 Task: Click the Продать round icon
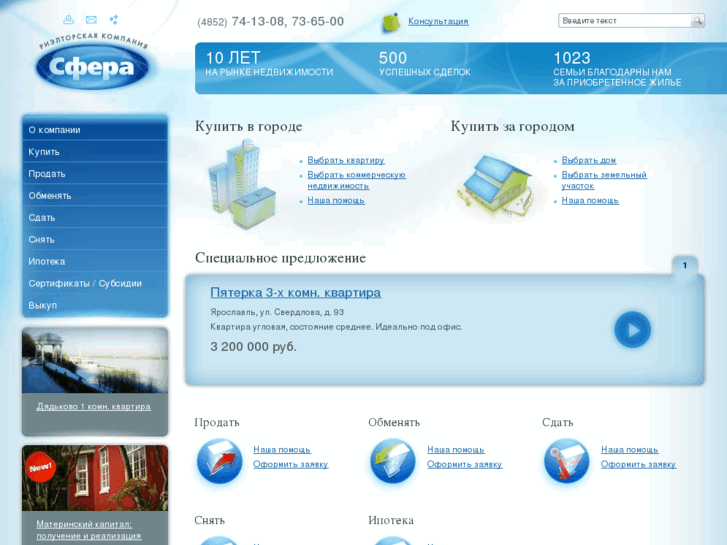[219, 461]
